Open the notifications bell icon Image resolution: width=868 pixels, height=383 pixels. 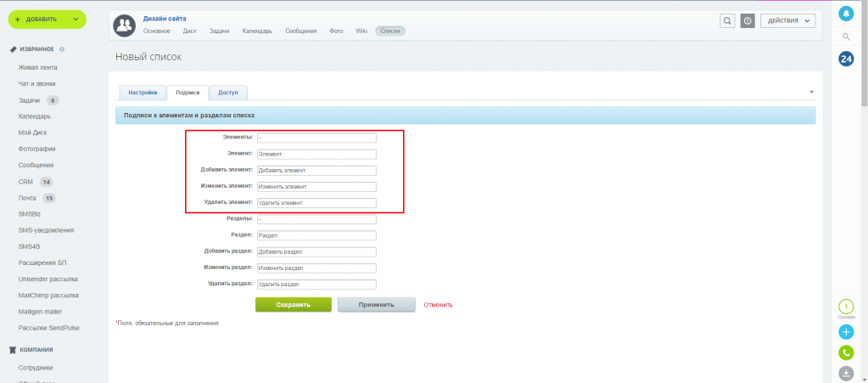click(846, 14)
